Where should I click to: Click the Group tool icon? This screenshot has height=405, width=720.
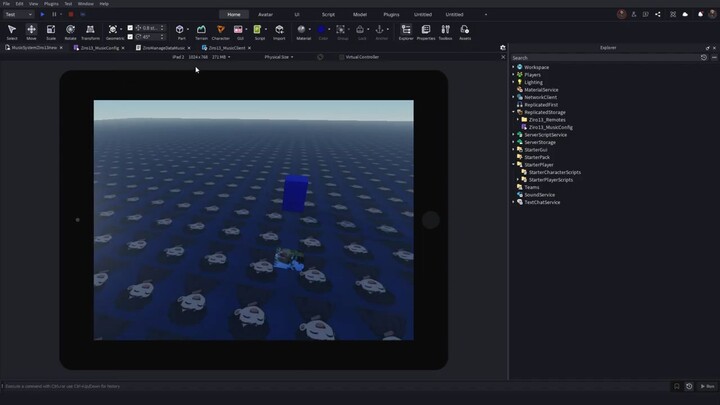[x=341, y=30]
